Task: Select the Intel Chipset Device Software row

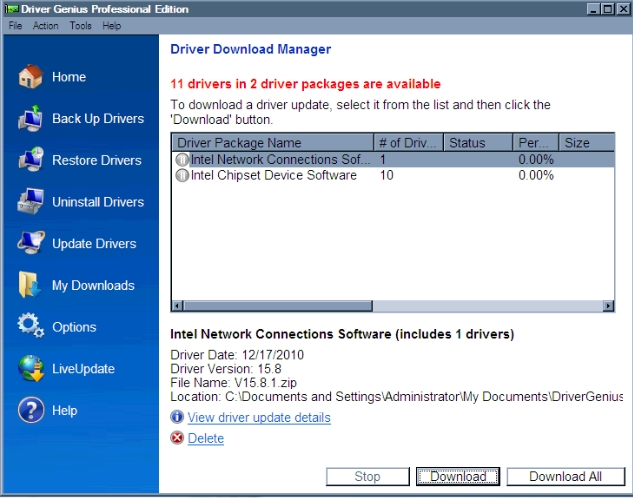Action: tap(273, 176)
